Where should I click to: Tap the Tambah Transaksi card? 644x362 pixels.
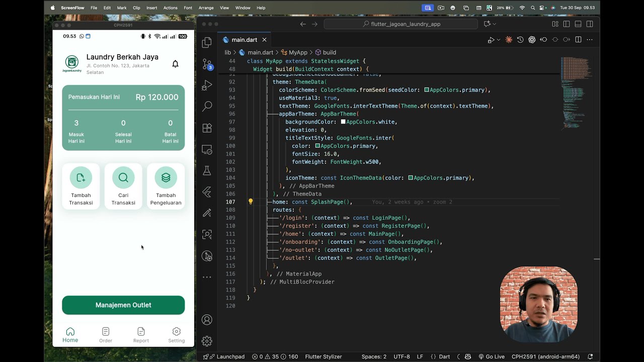click(x=81, y=186)
